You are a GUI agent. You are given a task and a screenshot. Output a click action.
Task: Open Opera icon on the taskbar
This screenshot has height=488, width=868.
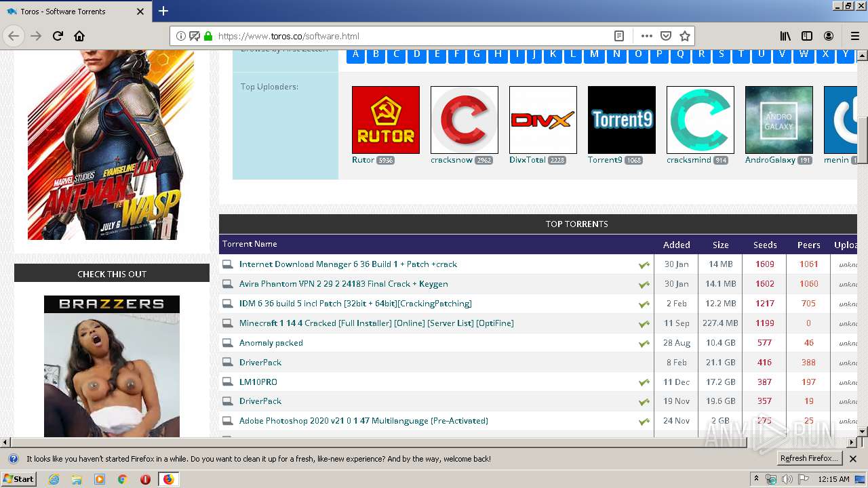point(145,479)
